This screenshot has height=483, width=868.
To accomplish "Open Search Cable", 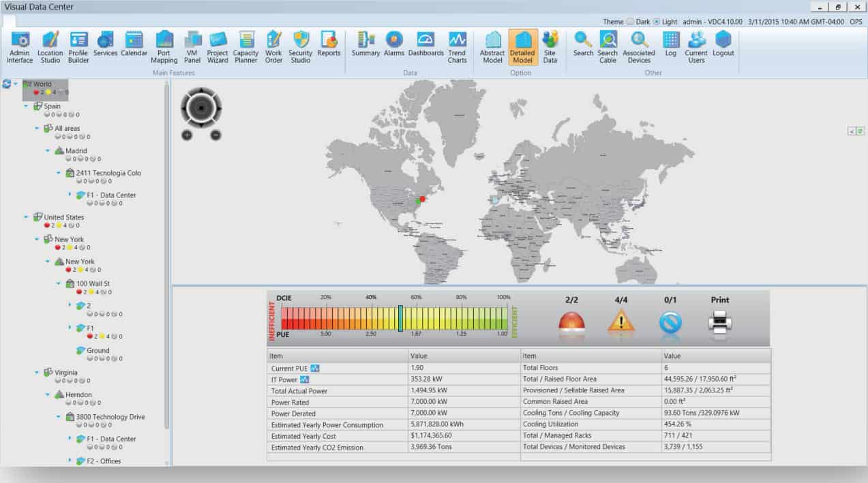I will pos(608,48).
